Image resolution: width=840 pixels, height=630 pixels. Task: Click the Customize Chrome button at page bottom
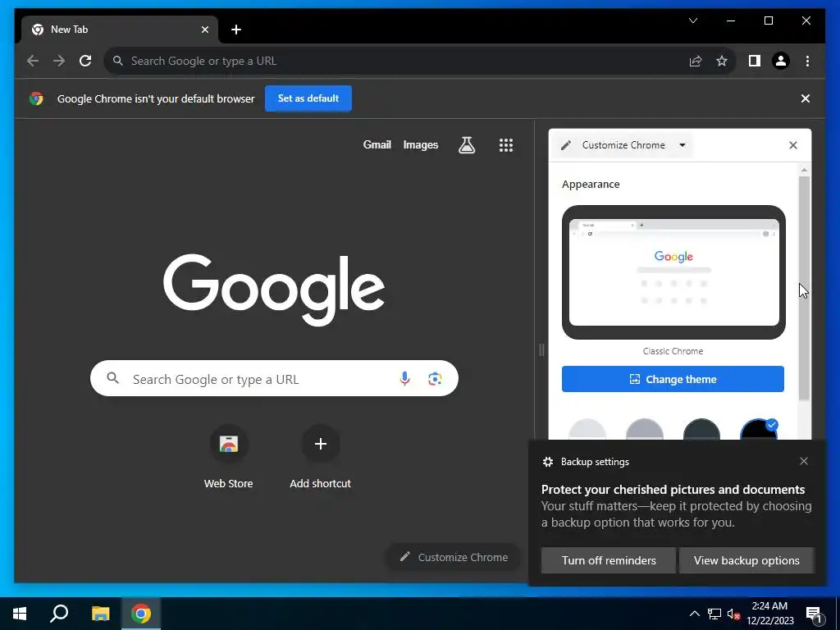click(454, 557)
